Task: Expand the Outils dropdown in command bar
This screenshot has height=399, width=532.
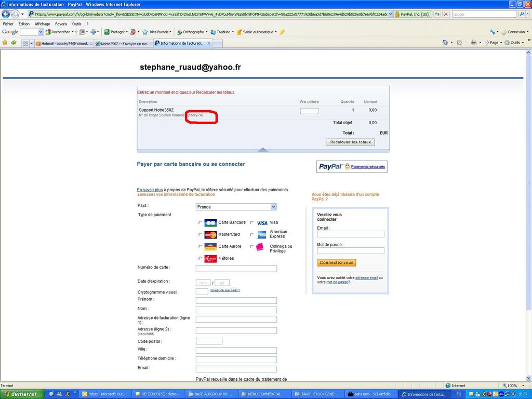Action: tap(514, 43)
